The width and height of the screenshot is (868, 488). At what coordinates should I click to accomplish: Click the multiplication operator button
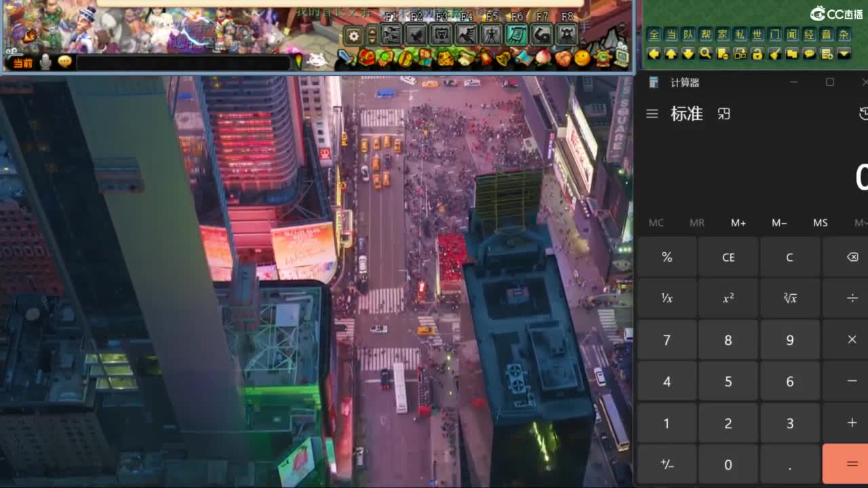point(852,340)
